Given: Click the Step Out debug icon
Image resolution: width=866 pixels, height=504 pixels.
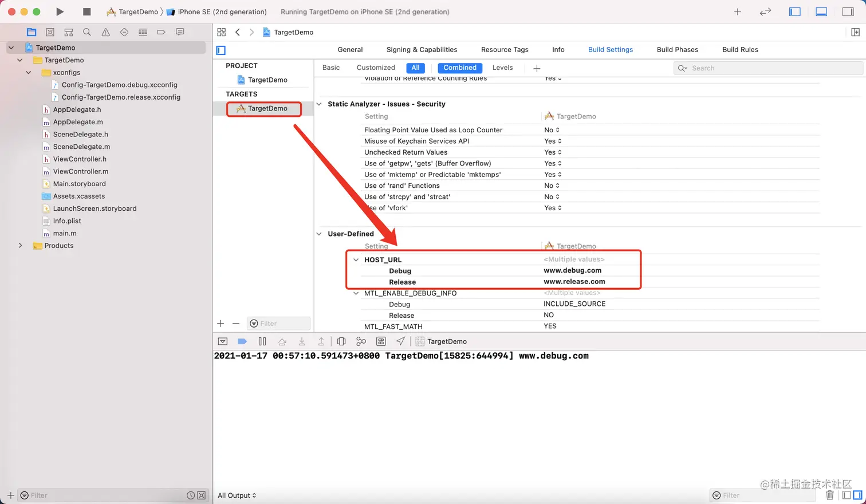Looking at the screenshot, I should 321,341.
